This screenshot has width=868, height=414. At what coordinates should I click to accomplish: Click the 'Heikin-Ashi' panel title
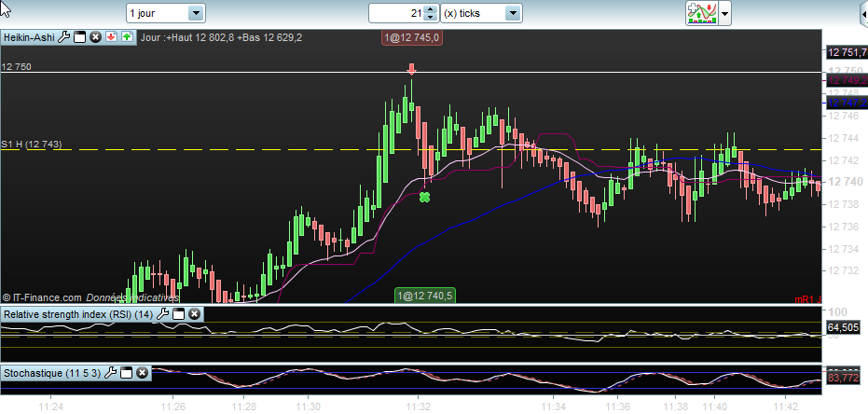click(x=29, y=37)
